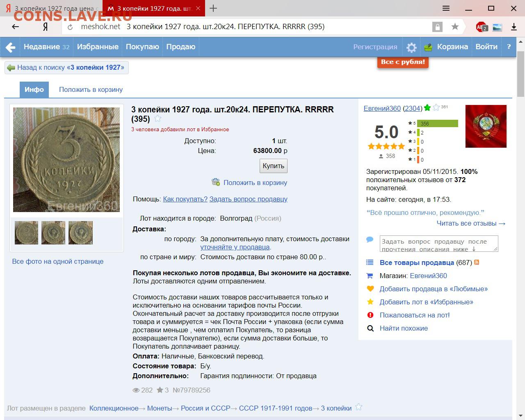The image size is (525, 420).
Task: Click 'Найти похожие' link
Action: pos(404,328)
